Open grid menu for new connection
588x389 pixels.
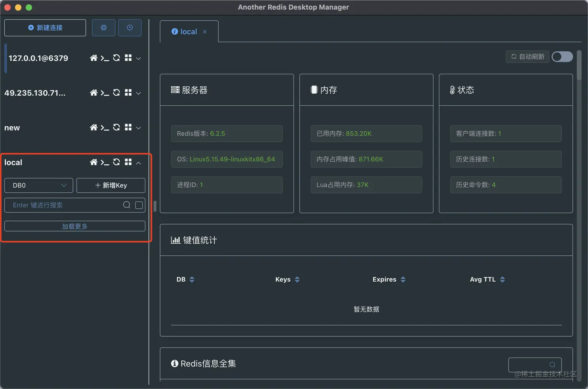click(x=128, y=127)
